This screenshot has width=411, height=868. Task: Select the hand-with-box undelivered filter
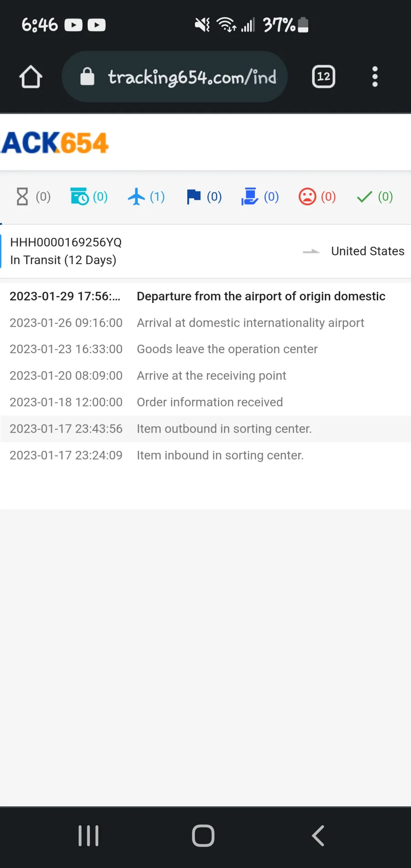260,197
